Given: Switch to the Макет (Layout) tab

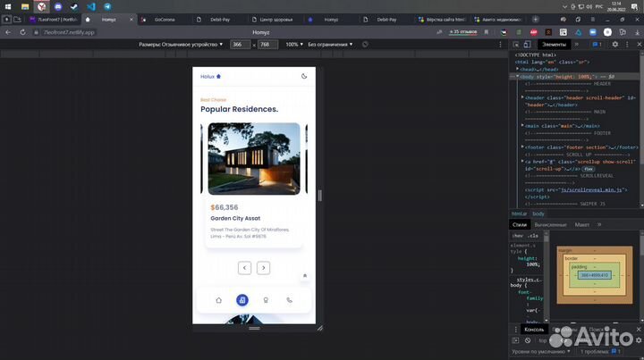Looking at the screenshot, I should (x=582, y=225).
